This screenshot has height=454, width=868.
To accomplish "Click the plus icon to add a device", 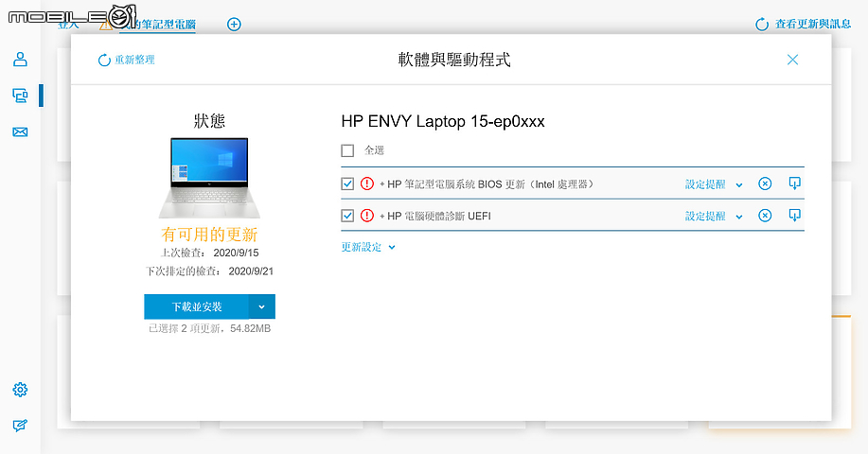I will pos(234,25).
